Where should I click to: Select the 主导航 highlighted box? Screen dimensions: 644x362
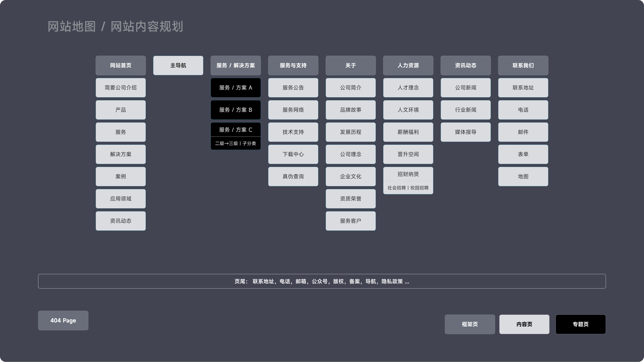pyautogui.click(x=178, y=65)
